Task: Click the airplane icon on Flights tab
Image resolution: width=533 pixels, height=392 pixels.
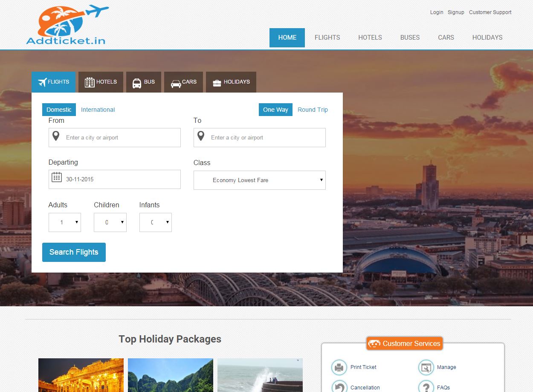Action: [42, 82]
